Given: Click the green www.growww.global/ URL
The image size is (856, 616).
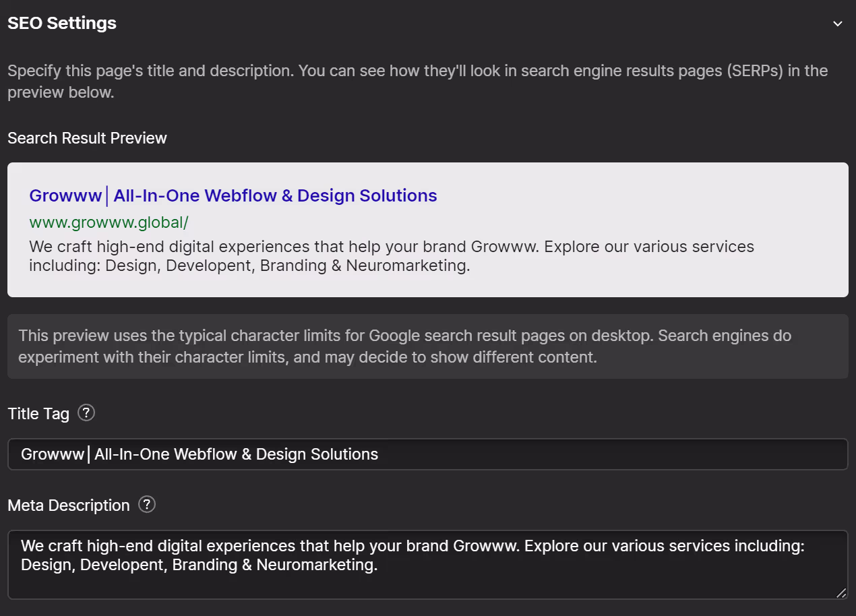Looking at the screenshot, I should (109, 222).
